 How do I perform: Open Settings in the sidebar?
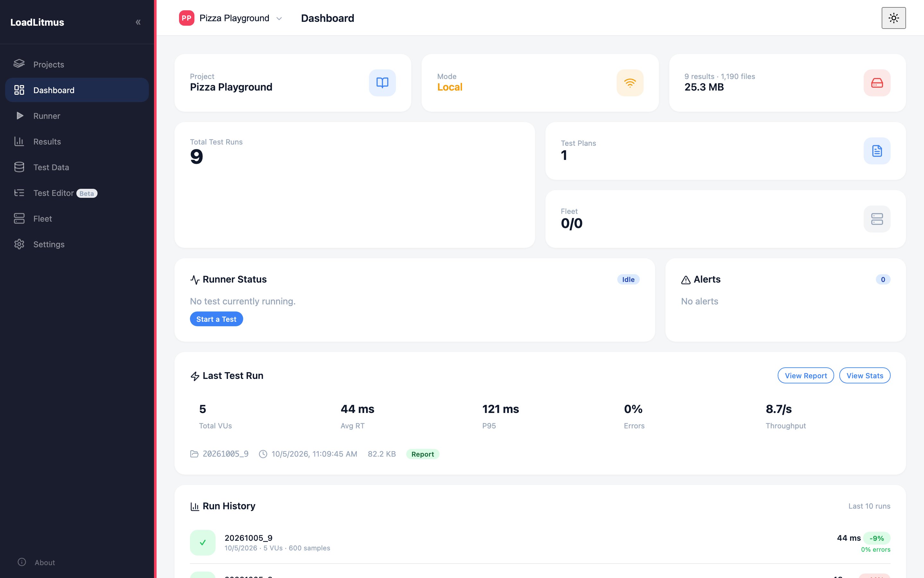pyautogui.click(x=77, y=244)
